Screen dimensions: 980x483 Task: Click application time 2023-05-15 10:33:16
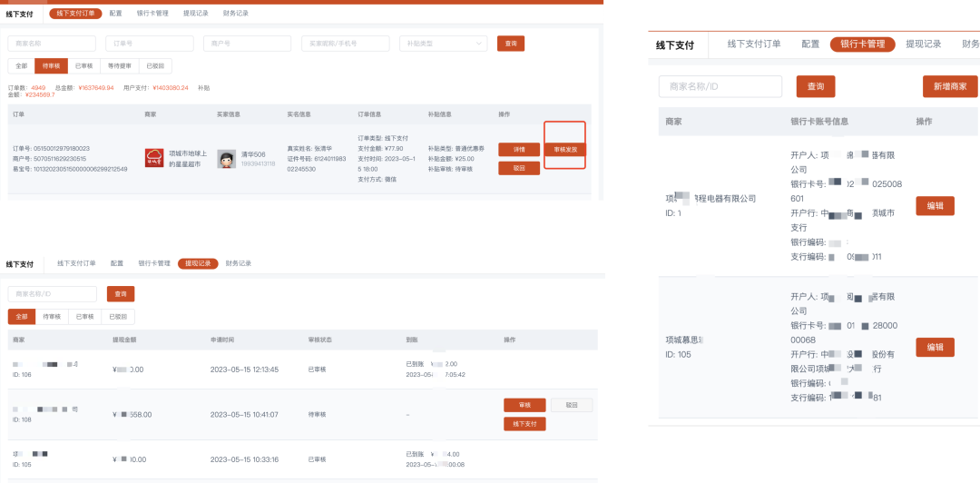(244, 459)
